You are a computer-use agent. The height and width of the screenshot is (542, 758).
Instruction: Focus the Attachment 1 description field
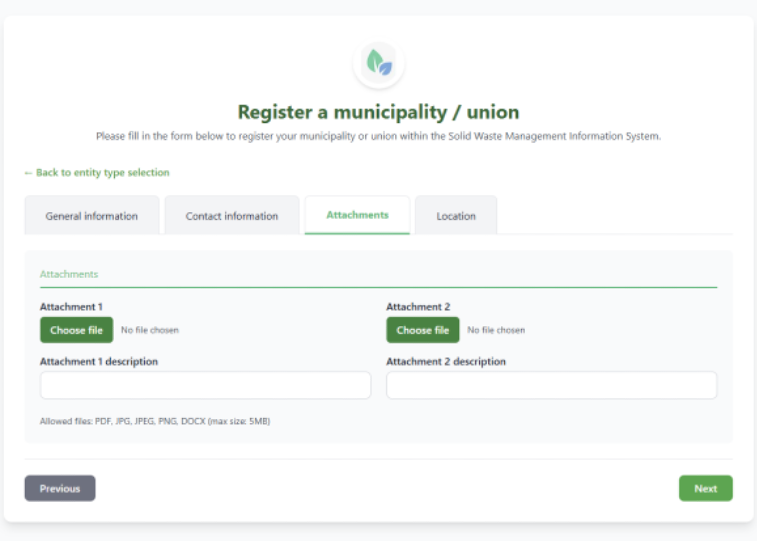point(205,385)
